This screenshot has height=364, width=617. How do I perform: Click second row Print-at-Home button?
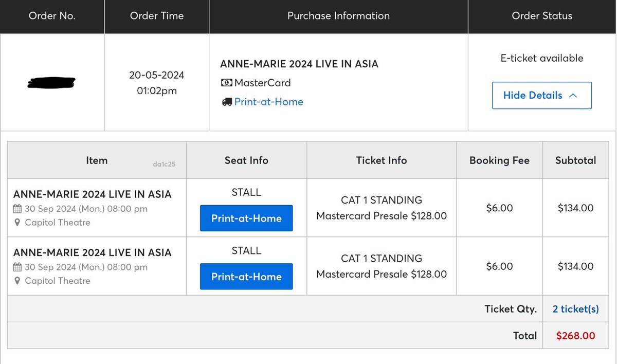246,276
